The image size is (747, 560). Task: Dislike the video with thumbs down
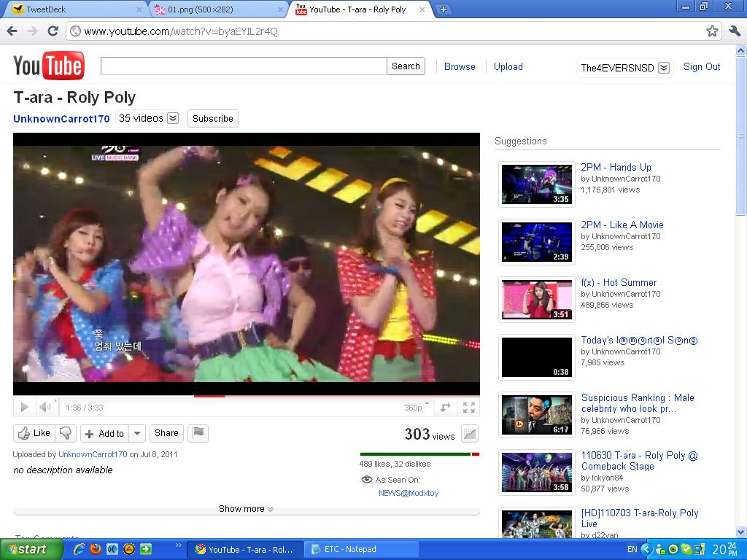click(x=66, y=433)
